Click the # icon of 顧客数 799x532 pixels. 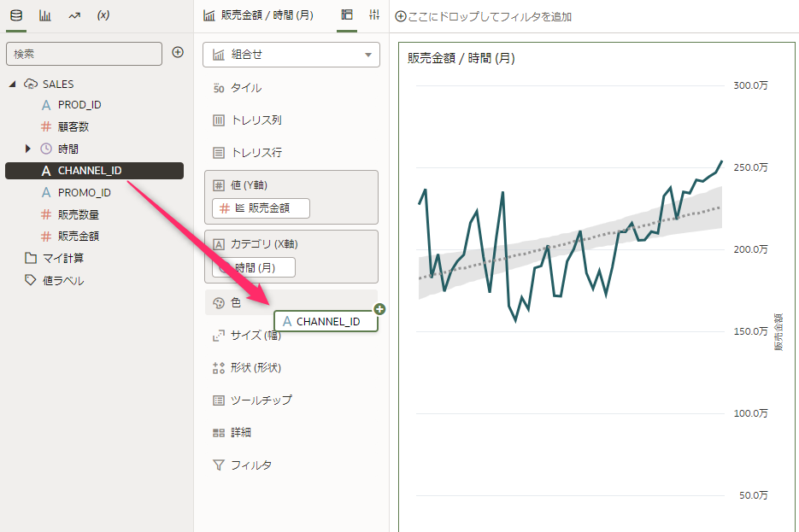46,126
